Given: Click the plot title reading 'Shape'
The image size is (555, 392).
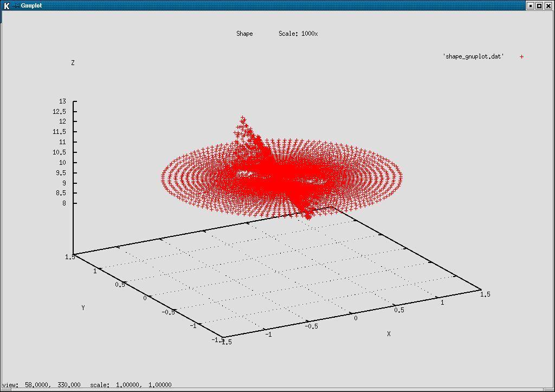Looking at the screenshot, I should point(244,33).
